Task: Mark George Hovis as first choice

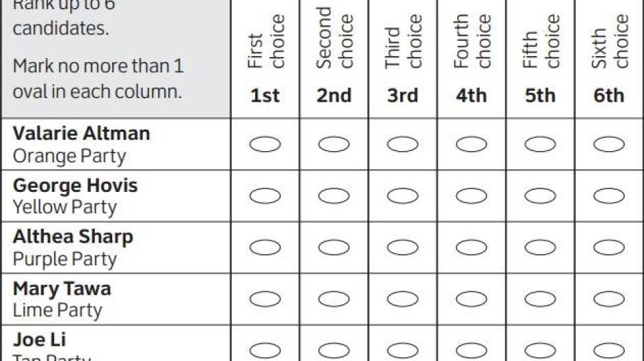Action: point(265,195)
